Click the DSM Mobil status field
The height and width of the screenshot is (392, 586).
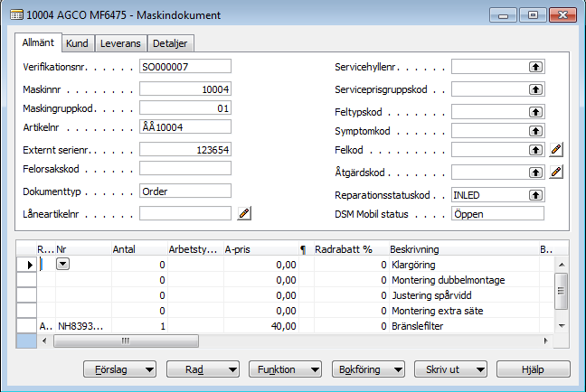[497, 213]
